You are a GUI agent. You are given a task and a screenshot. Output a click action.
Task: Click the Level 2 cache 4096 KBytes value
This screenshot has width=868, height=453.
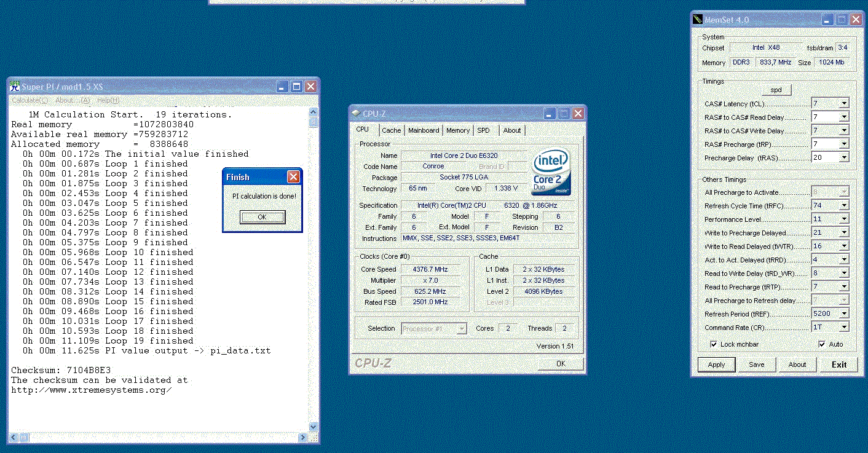tap(543, 291)
